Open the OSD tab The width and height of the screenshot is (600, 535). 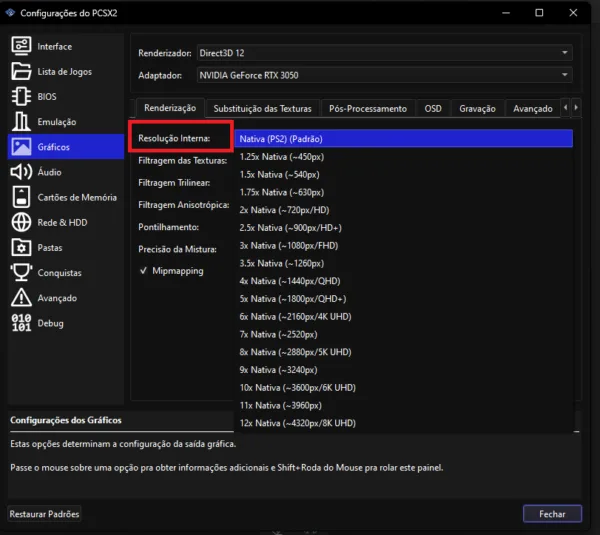433,109
